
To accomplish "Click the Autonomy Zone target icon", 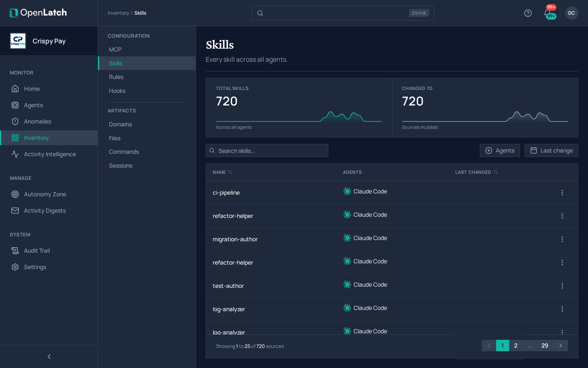I will pyautogui.click(x=15, y=194).
